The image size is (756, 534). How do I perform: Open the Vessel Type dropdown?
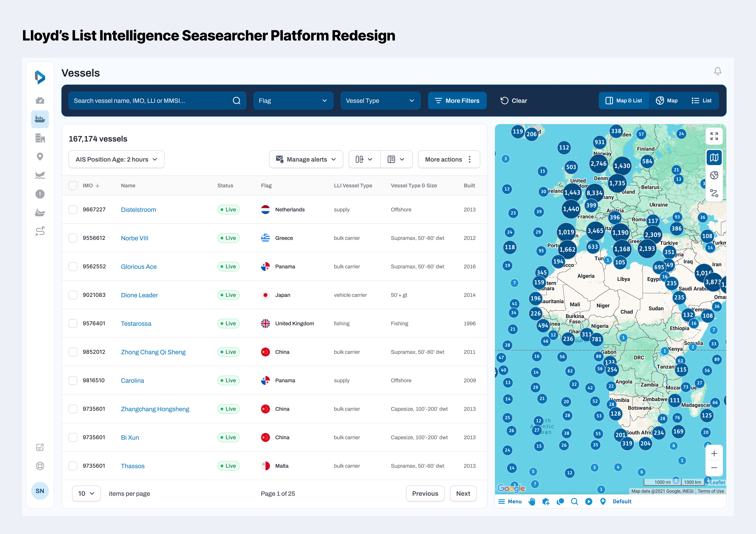coord(380,101)
